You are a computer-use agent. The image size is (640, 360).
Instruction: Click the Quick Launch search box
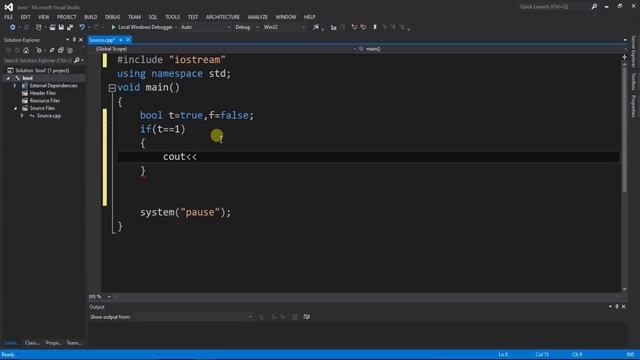(553, 7)
